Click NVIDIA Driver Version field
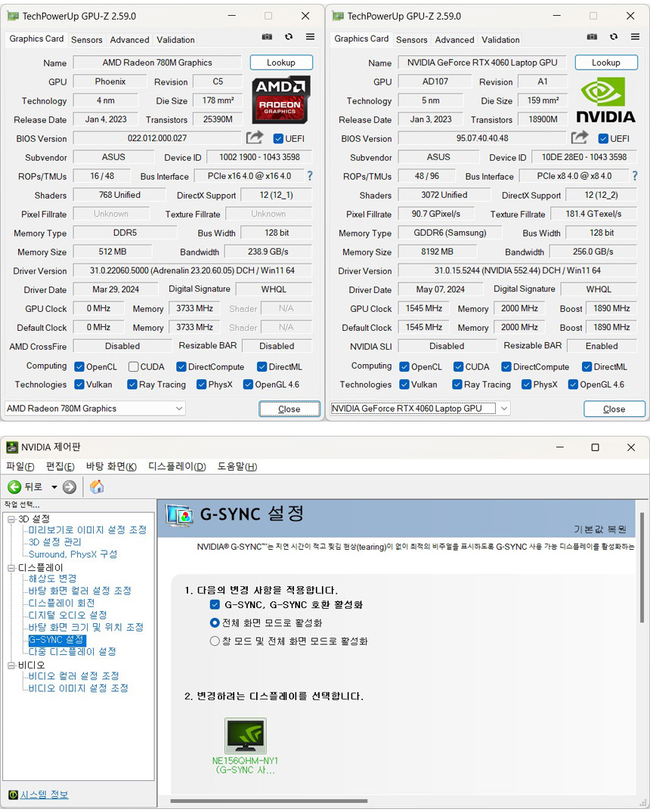 pos(517,270)
